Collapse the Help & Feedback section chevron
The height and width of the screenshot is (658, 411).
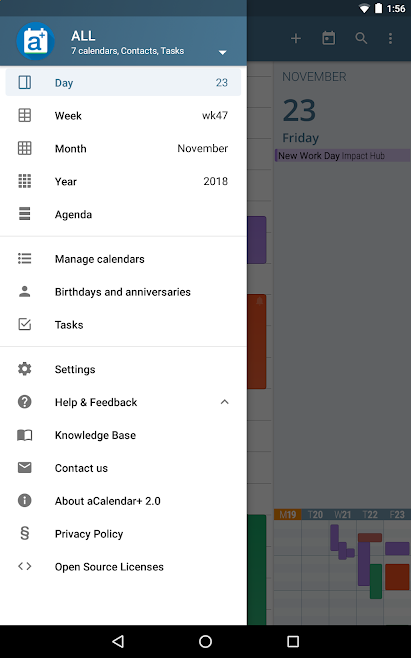[225, 402]
